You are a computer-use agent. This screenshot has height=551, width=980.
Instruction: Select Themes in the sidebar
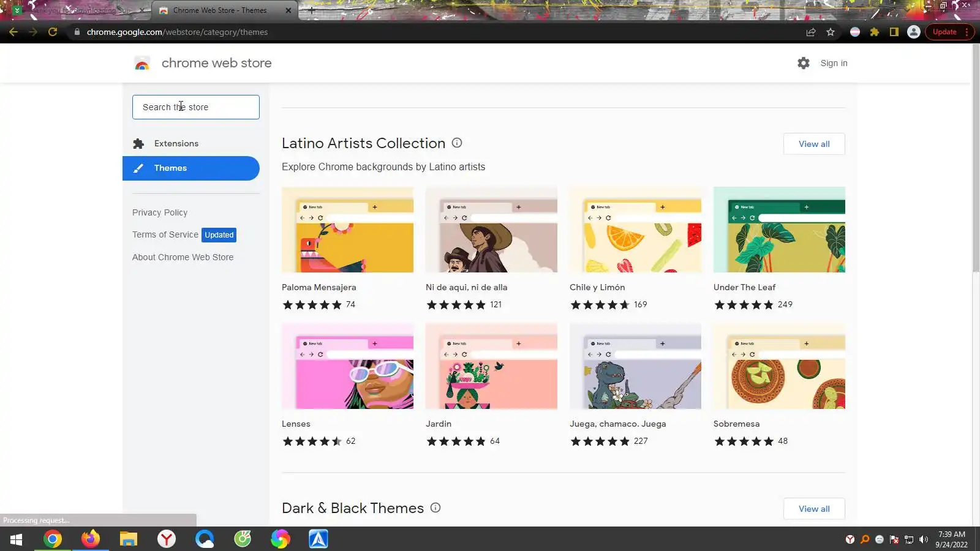tap(191, 168)
